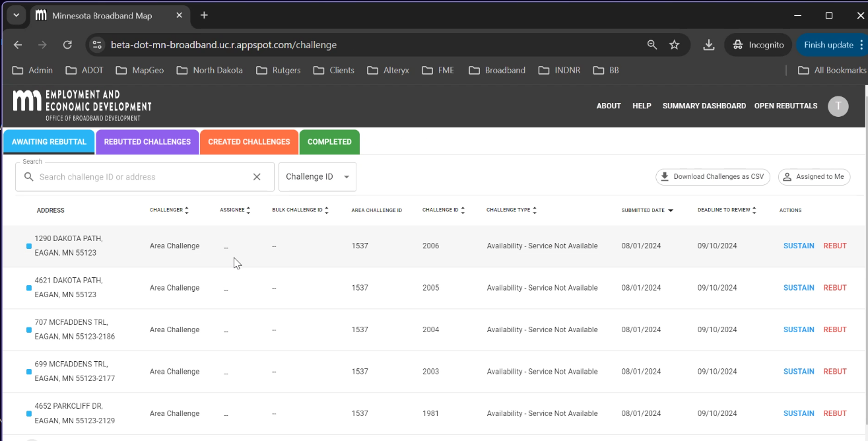Screen dimensions: 868x441
Task: Open the browser zoom magnifier icon
Action: [651, 45]
